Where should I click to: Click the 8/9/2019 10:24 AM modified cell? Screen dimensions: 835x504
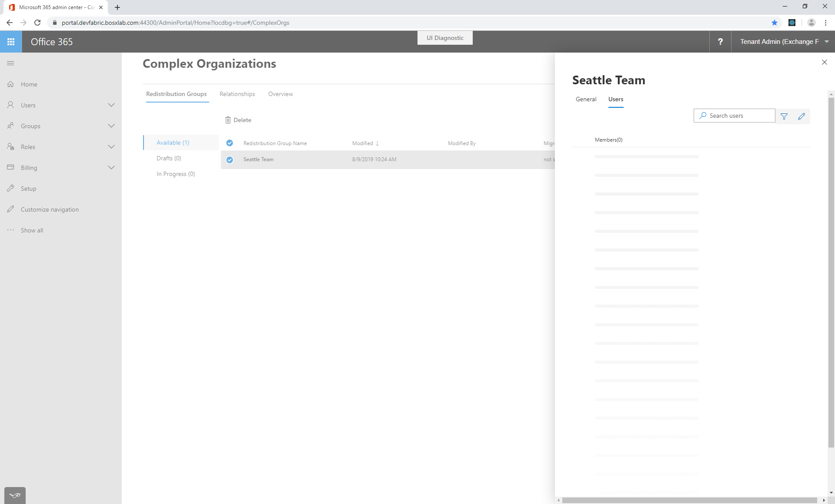pos(374,159)
